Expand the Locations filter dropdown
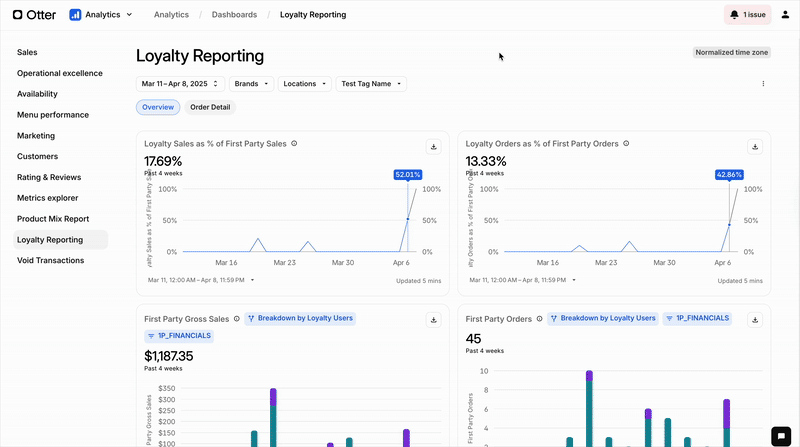 (x=304, y=84)
